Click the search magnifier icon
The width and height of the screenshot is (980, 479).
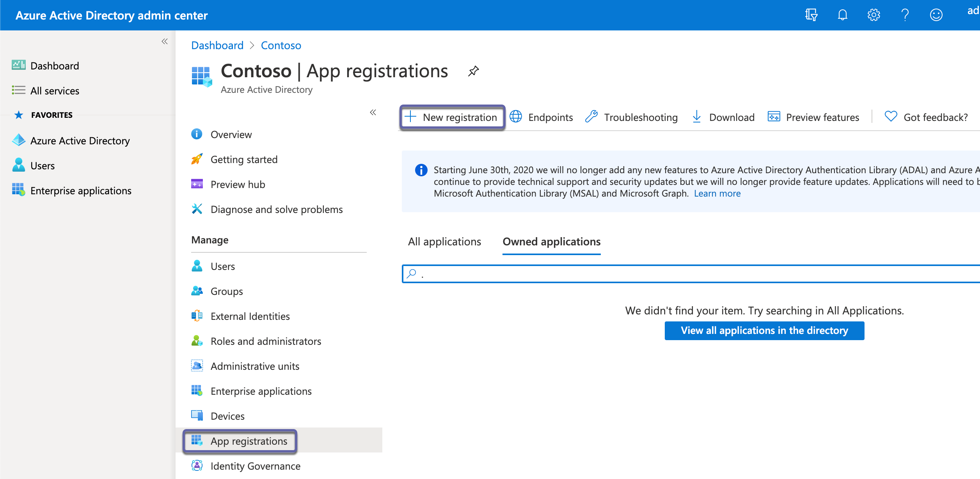click(x=412, y=274)
